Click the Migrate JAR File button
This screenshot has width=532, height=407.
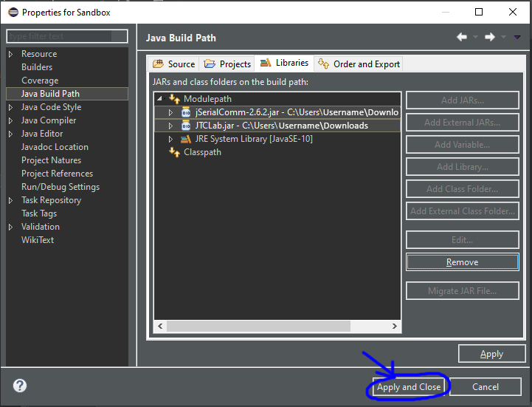pos(463,291)
